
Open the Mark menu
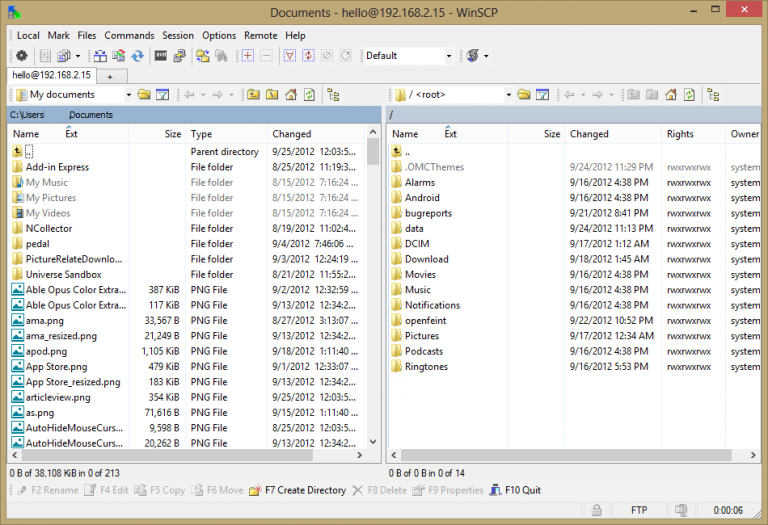(x=58, y=35)
